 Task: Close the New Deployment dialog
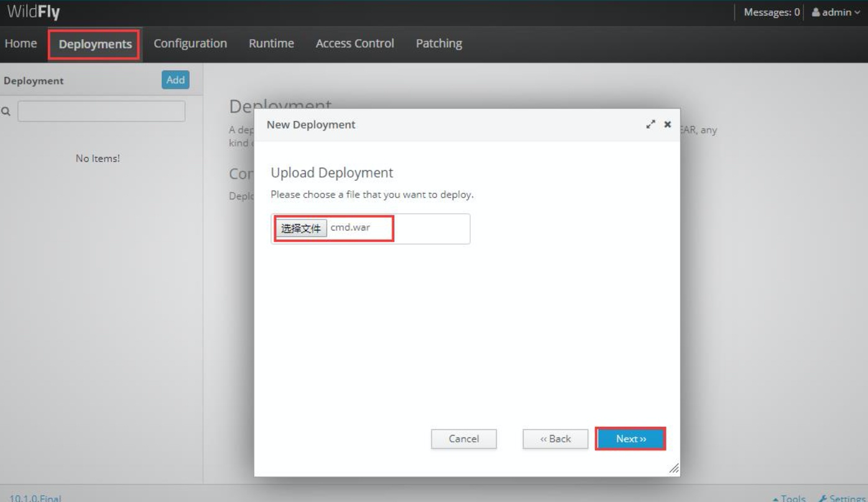[x=668, y=125]
